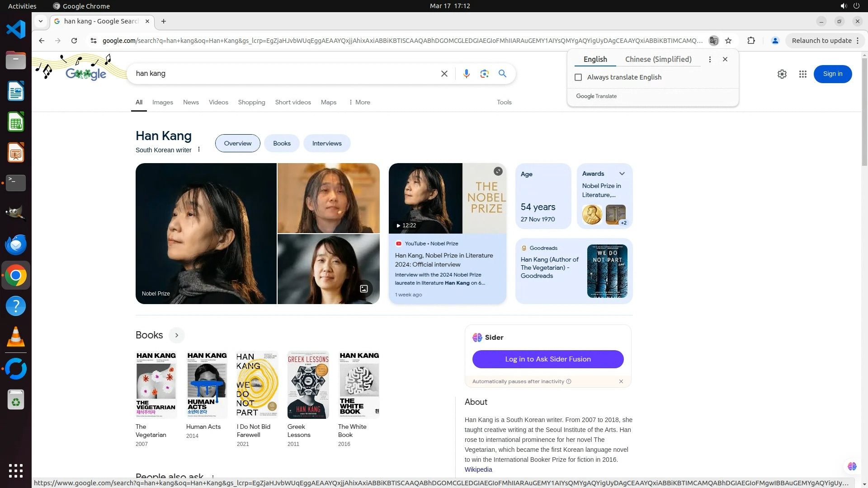Screen dimensions: 868x488
Task: Click the Google Translate icon in address bar
Action: click(x=713, y=41)
